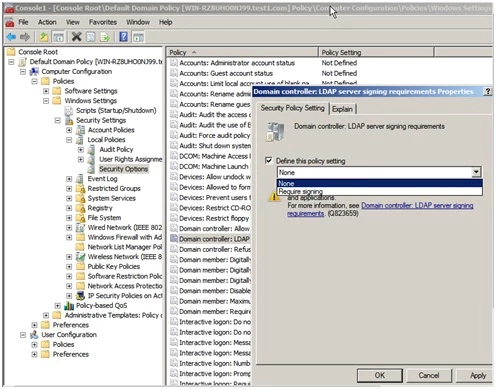
Task: Click the Show/Hide Console Tree icon
Action: click(x=59, y=37)
